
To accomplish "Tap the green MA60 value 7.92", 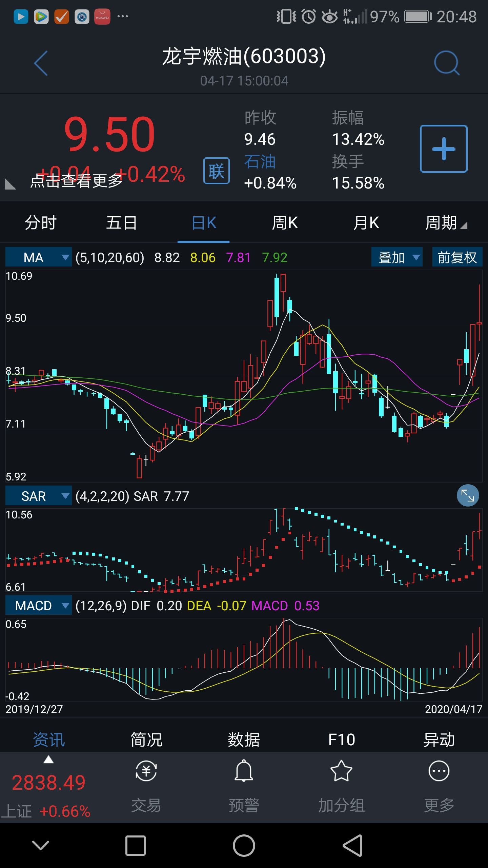I will point(275,258).
